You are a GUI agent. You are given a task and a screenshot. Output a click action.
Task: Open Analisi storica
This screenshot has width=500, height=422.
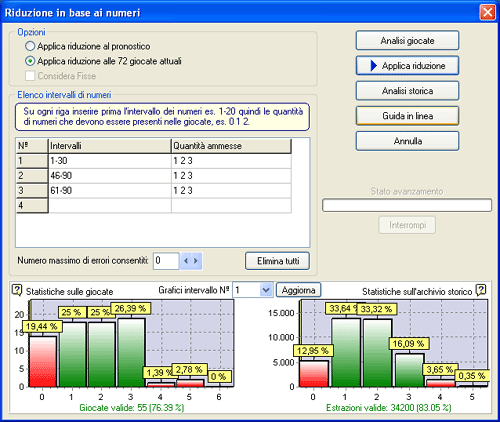click(407, 91)
